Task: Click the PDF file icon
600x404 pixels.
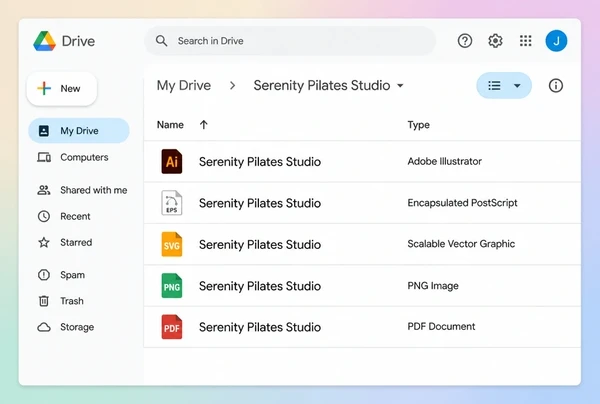Action: click(171, 327)
